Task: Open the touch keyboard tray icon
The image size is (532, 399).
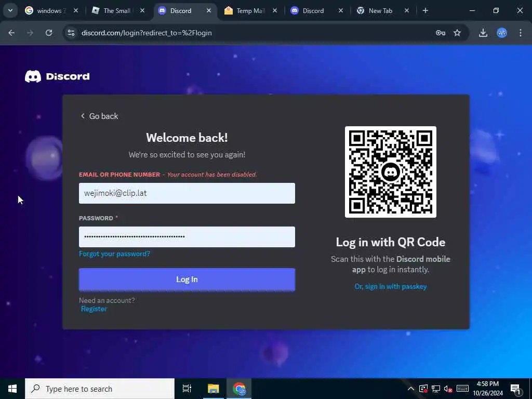Action: [x=462, y=389]
